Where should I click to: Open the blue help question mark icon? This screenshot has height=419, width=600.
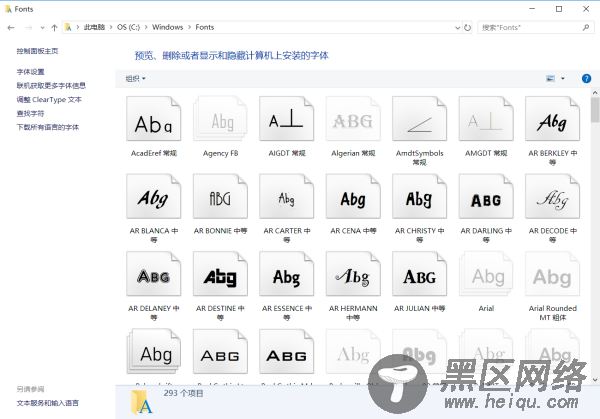click(586, 78)
